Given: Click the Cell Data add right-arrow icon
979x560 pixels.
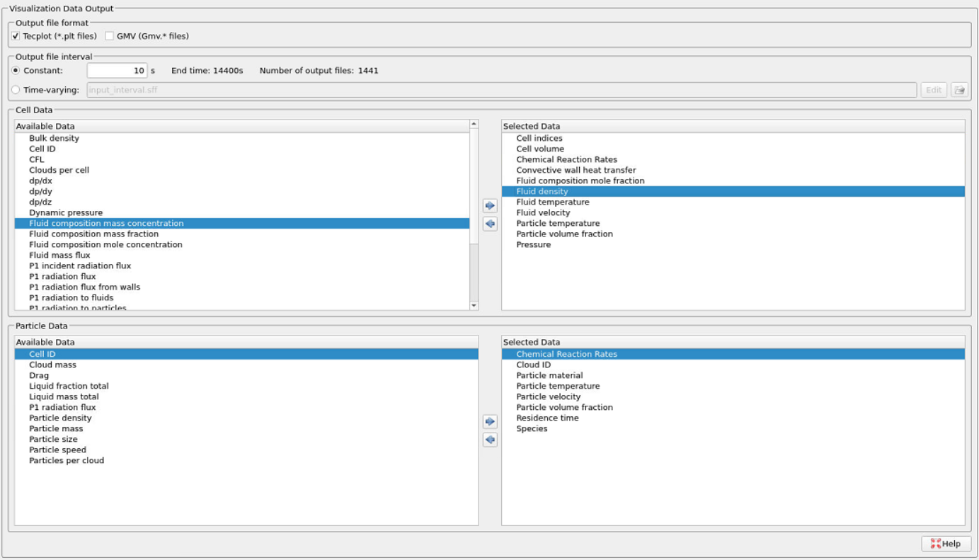Looking at the screenshot, I should point(490,206).
